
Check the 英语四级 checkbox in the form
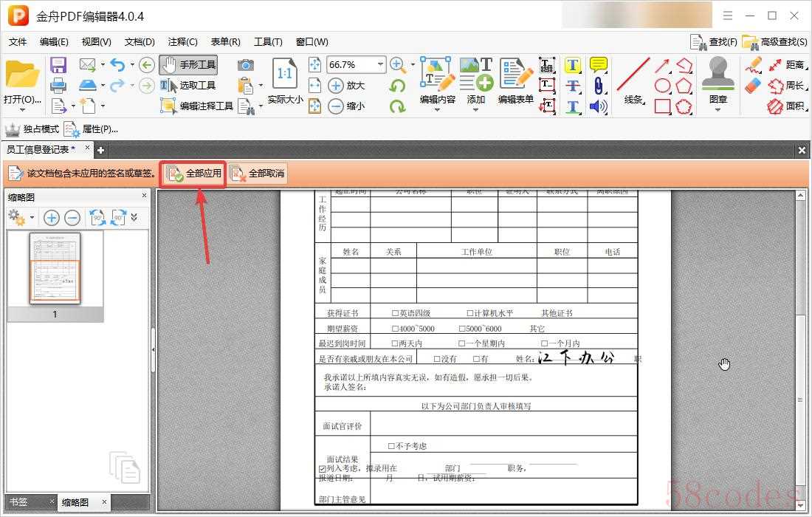pyautogui.click(x=395, y=313)
